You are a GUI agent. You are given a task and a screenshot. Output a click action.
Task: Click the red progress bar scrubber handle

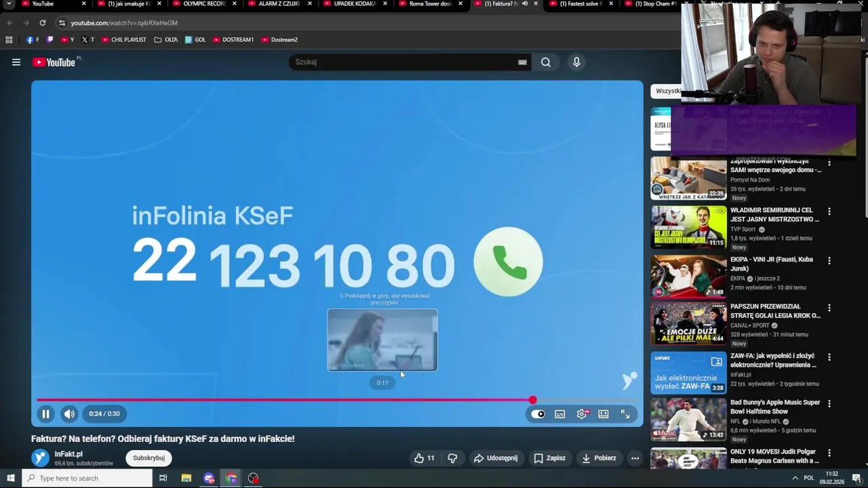pos(532,400)
